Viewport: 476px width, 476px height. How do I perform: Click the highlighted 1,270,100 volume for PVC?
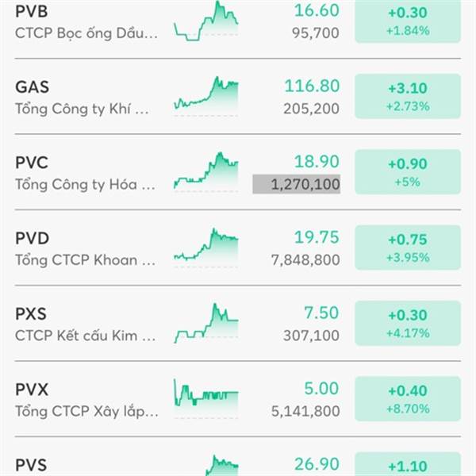tap(297, 185)
